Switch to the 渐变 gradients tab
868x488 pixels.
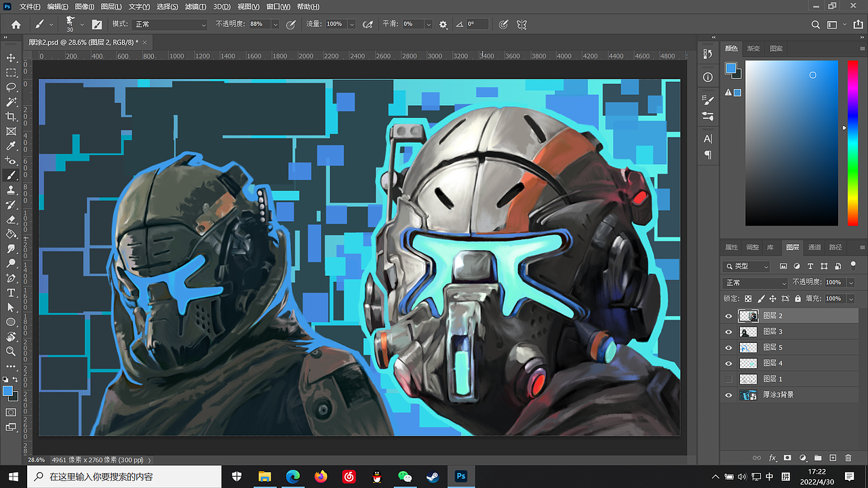tap(753, 49)
